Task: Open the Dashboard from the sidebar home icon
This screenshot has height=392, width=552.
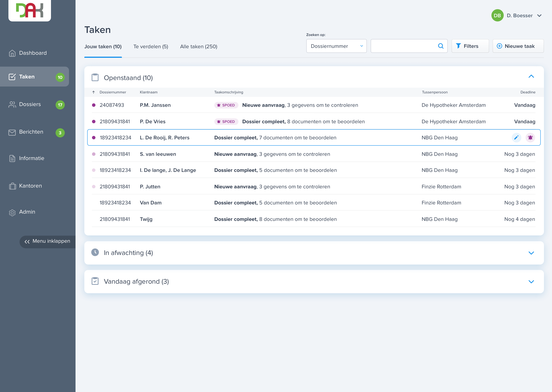Action: (12, 53)
